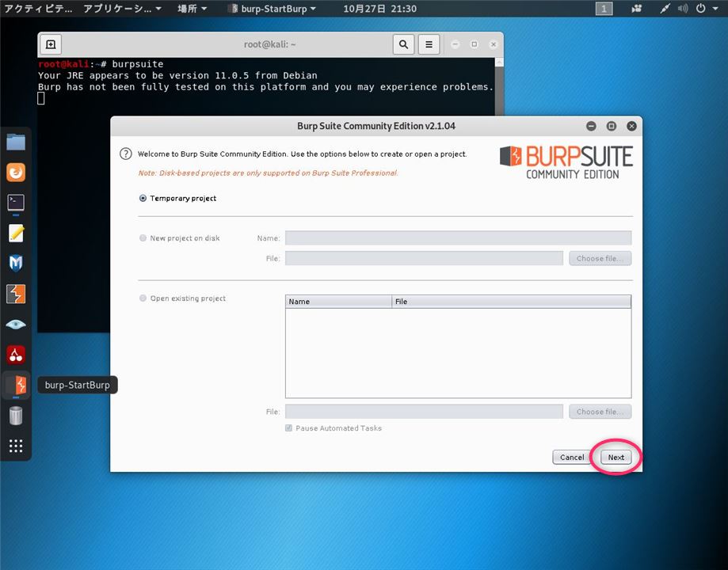Screen dimensions: 728x570
Task: Maximize the Burp Suite dialog
Action: 612,126
